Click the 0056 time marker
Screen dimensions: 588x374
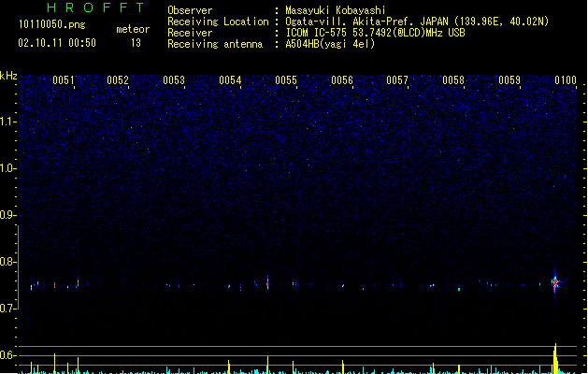[342, 80]
